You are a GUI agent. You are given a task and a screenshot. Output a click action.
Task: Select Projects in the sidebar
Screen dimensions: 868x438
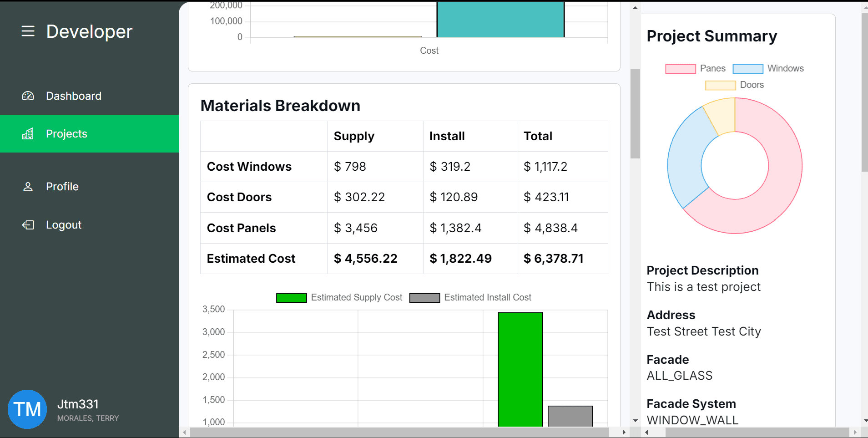[66, 134]
